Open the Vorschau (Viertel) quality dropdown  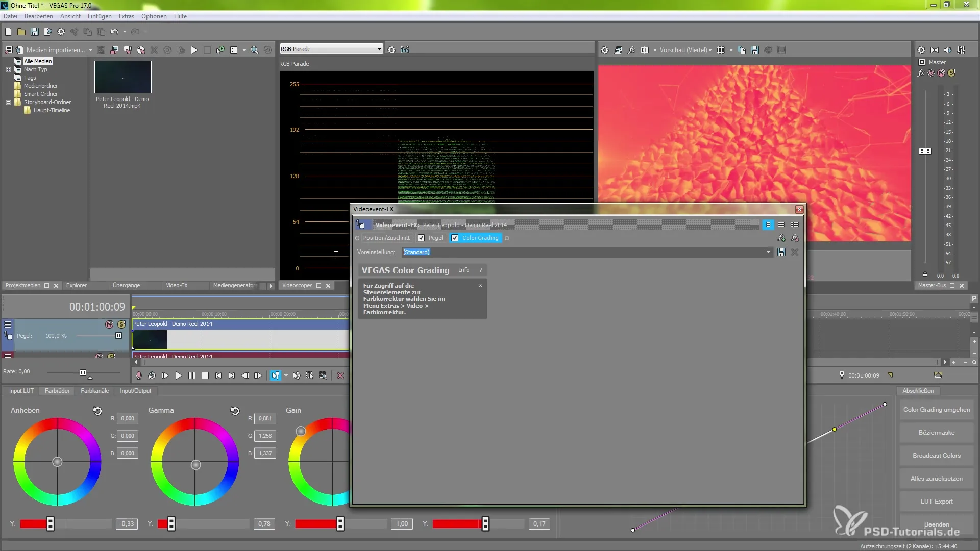coord(685,50)
